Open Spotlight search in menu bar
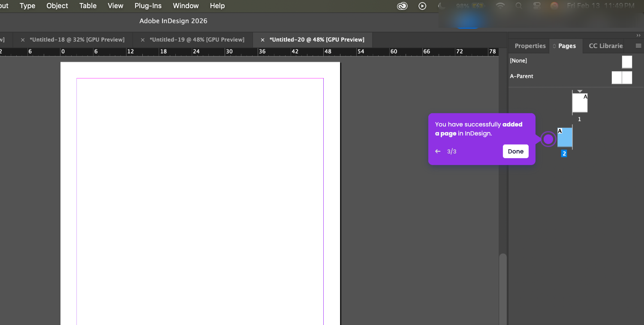The height and width of the screenshot is (325, 644). (x=519, y=6)
